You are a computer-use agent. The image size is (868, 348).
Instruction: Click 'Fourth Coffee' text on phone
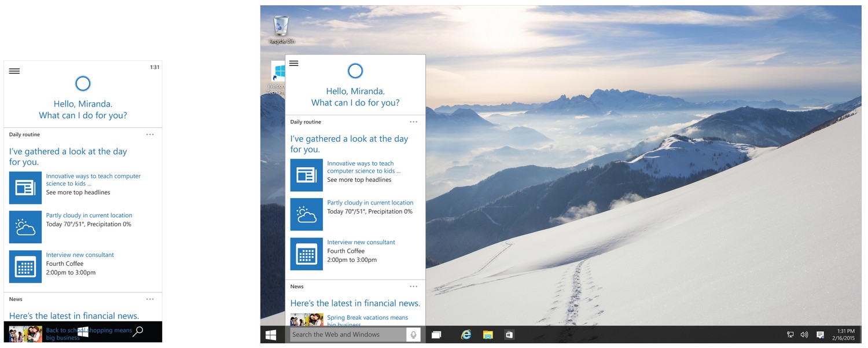tap(65, 263)
